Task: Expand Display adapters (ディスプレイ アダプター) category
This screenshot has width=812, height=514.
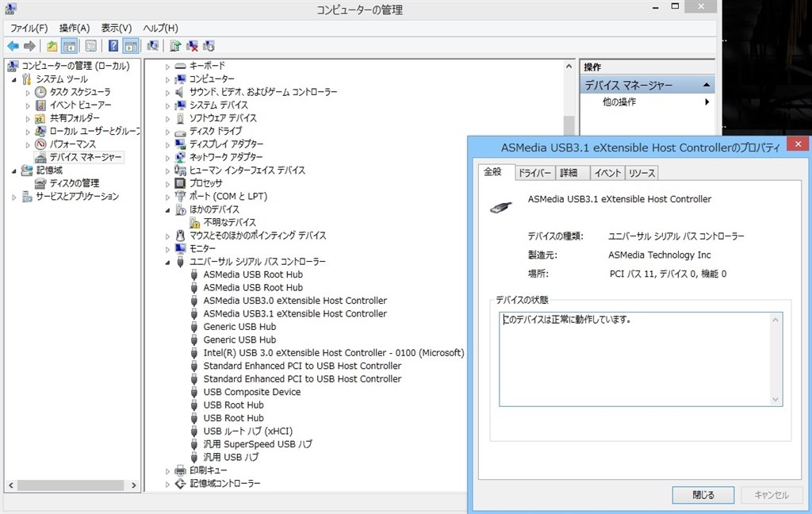Action: pos(167,144)
